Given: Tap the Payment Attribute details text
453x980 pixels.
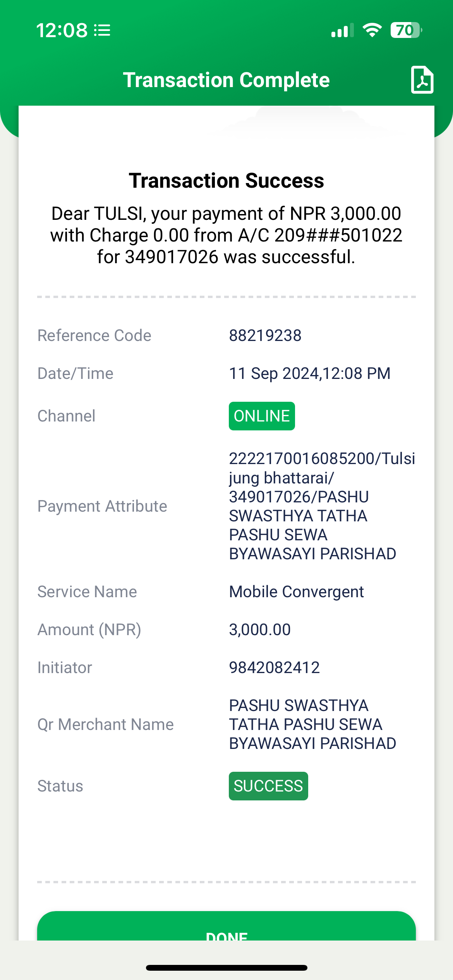Looking at the screenshot, I should [322, 506].
